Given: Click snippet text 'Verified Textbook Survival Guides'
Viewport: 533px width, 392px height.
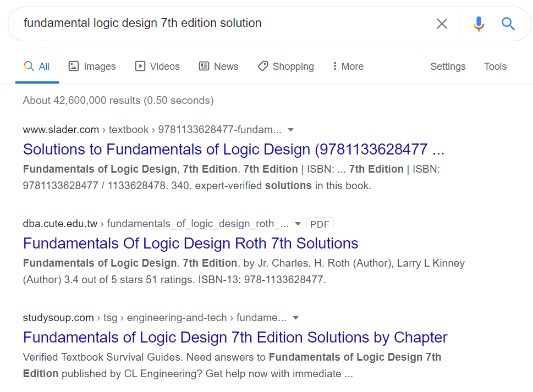Looking at the screenshot, I should click(x=103, y=357).
